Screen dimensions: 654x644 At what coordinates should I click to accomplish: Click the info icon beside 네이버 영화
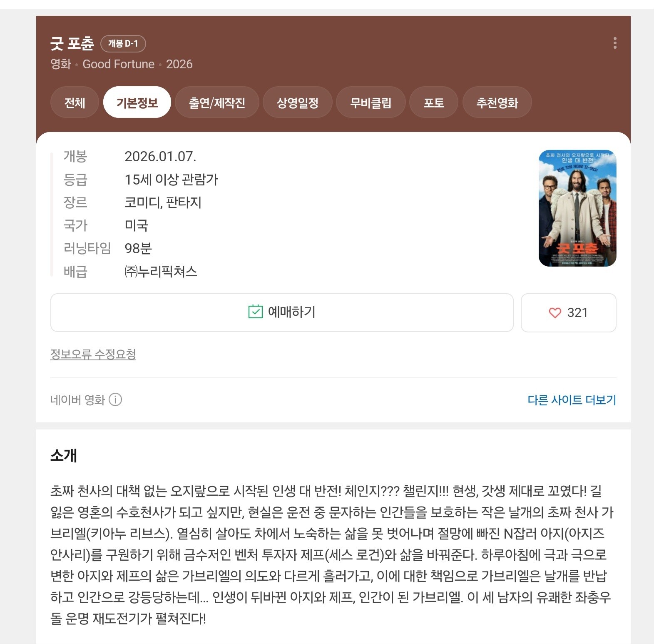[115, 399]
